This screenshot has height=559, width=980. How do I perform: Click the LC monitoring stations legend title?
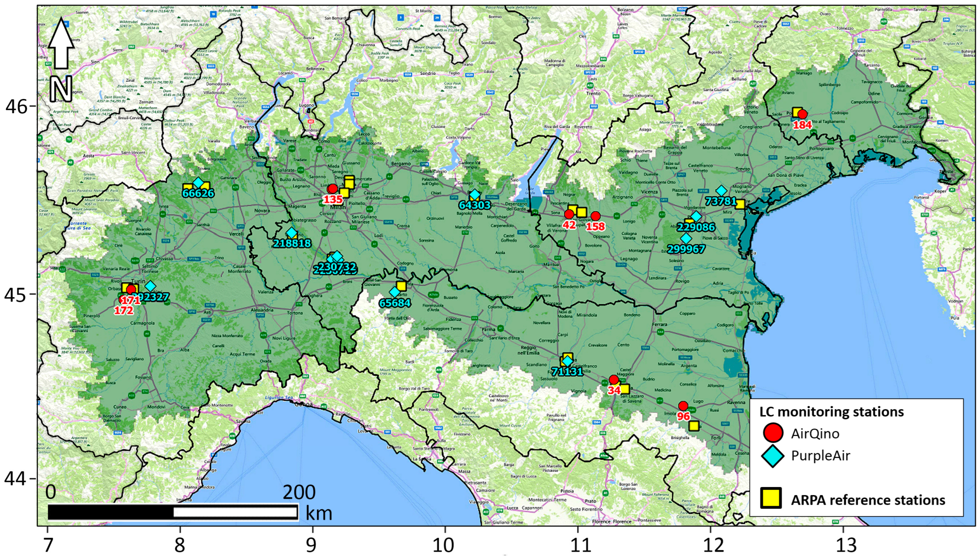(x=831, y=412)
